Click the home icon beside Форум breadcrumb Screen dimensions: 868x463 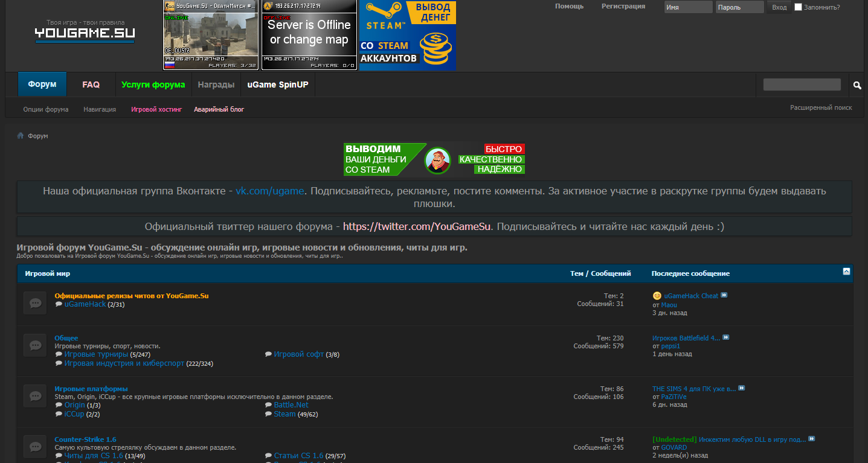point(20,136)
